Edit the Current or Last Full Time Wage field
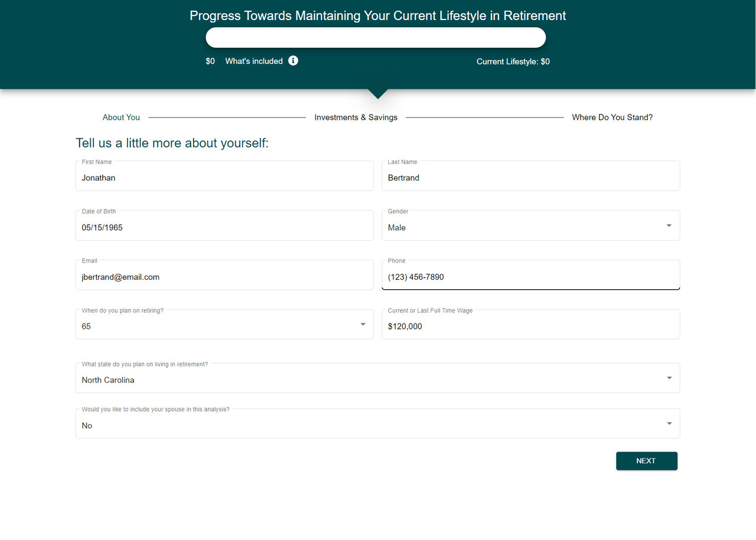The image size is (756, 540). point(531,325)
